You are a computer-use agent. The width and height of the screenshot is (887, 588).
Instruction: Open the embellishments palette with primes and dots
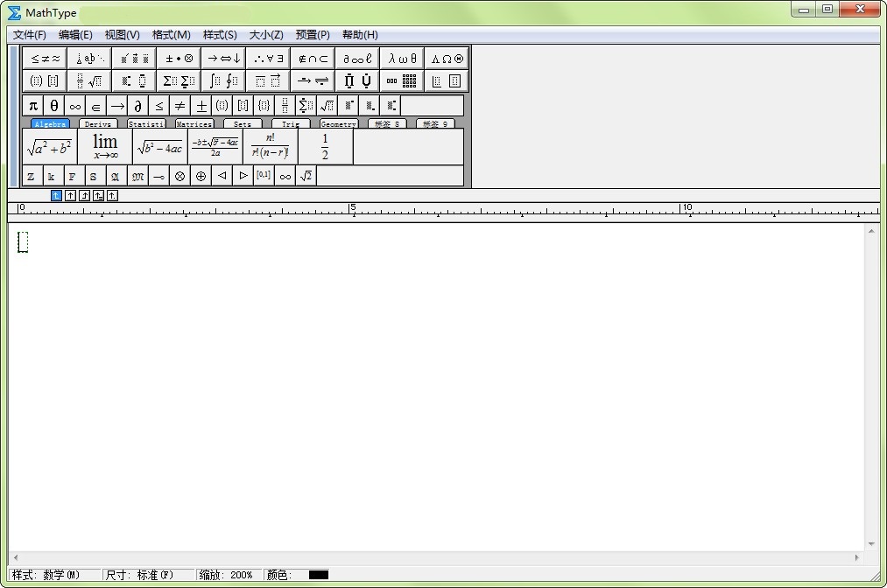pos(134,59)
